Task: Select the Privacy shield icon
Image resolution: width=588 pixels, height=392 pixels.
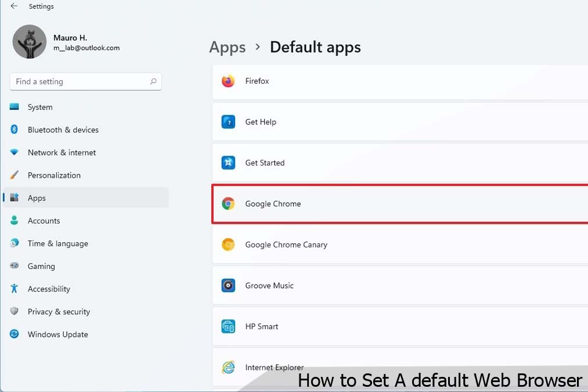Action: tap(15, 311)
